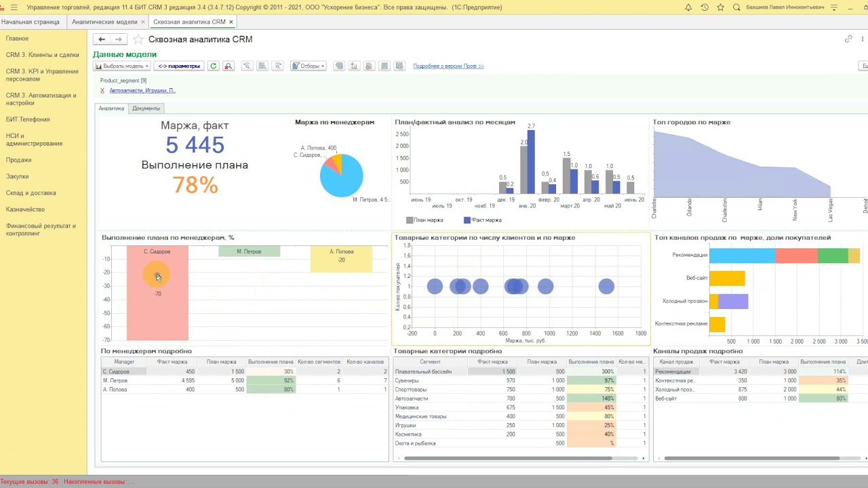868x488 pixels.
Task: Click the A. Попова yellow bar
Action: click(x=341, y=259)
